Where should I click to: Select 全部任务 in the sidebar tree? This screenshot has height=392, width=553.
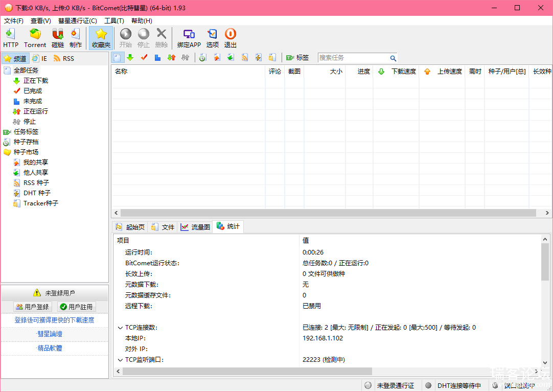(26, 71)
